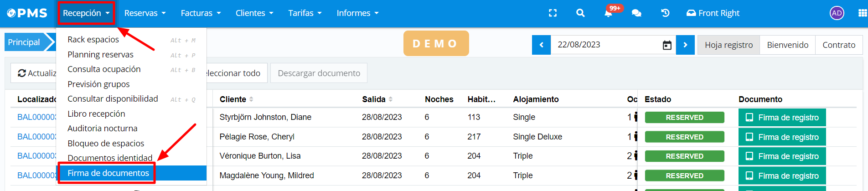The height and width of the screenshot is (191, 868).
Task: Click Firma de registro for Diane Johnston
Action: tap(782, 118)
